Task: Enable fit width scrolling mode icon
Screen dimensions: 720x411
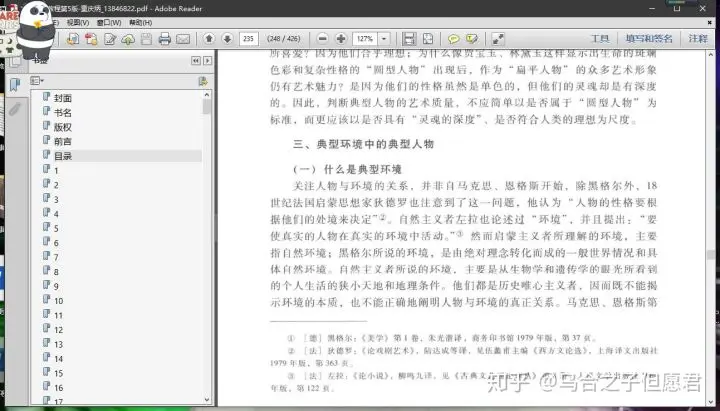Action: 409,39
